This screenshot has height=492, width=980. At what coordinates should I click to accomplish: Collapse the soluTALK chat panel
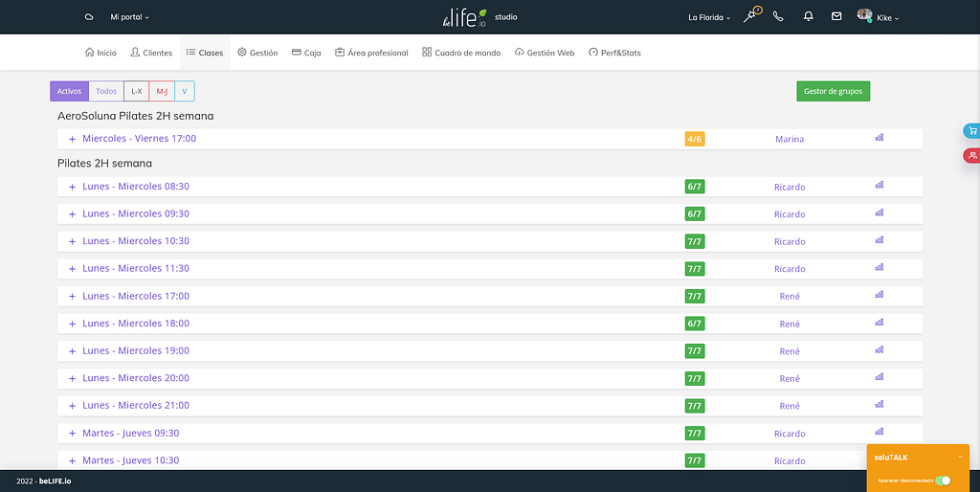[x=960, y=458]
